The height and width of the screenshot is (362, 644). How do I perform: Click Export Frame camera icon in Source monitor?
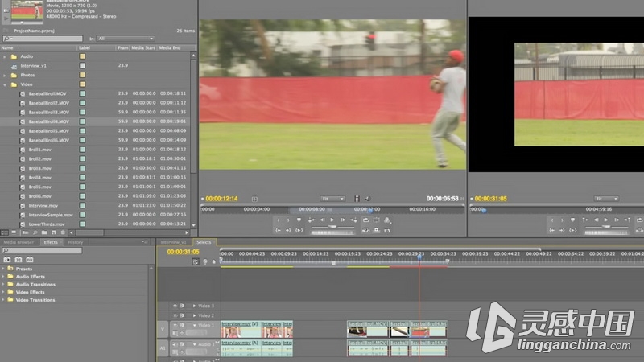pos(387,231)
